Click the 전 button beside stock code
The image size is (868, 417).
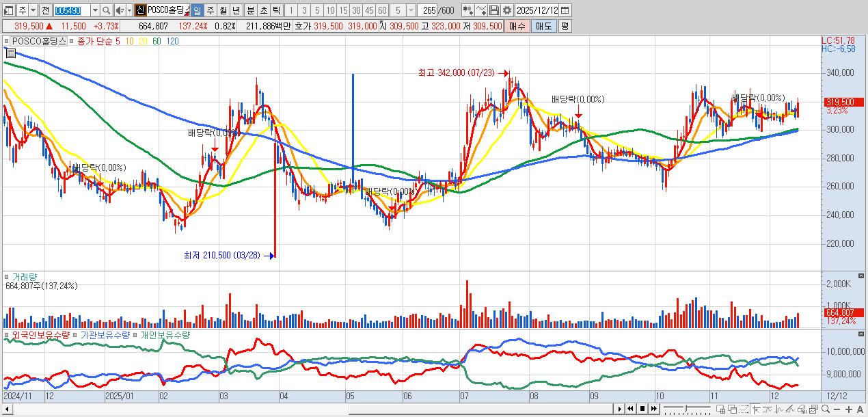pos(45,10)
